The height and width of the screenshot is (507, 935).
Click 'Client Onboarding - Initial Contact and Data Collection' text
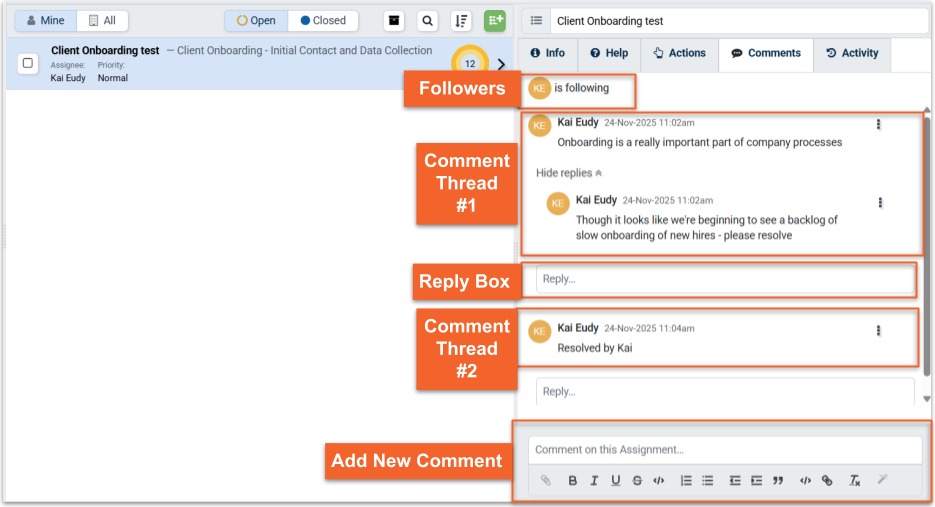305,51
